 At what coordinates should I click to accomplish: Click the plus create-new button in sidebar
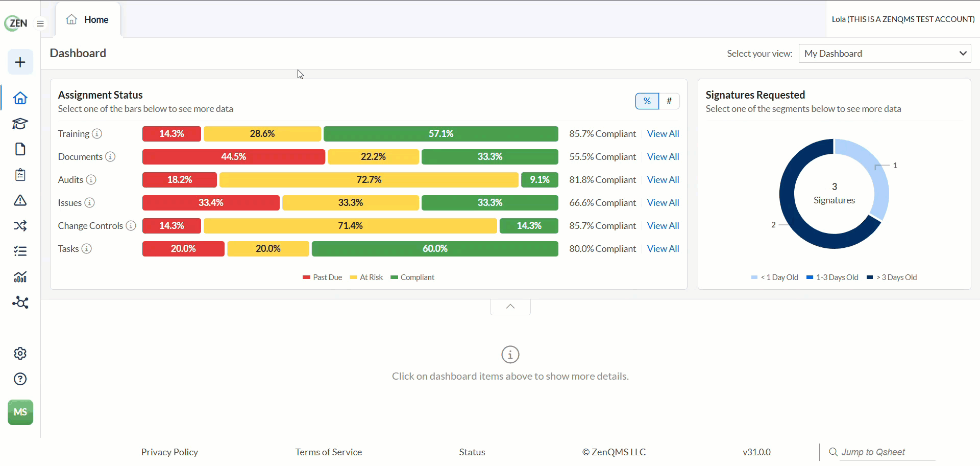click(20, 62)
